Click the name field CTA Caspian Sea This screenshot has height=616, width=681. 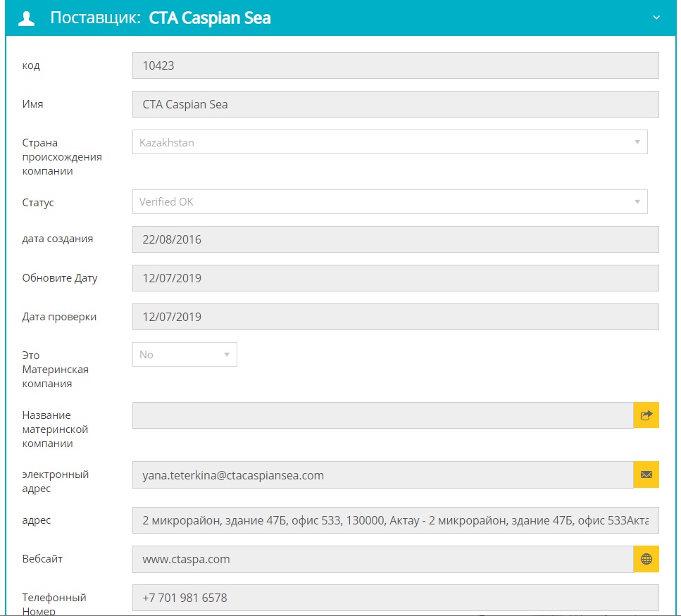pos(396,104)
